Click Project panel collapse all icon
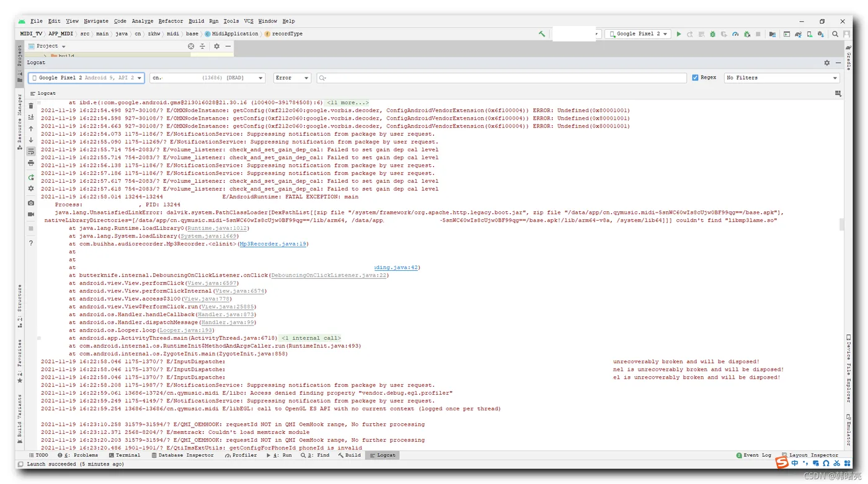The height and width of the screenshot is (484, 868). click(202, 46)
